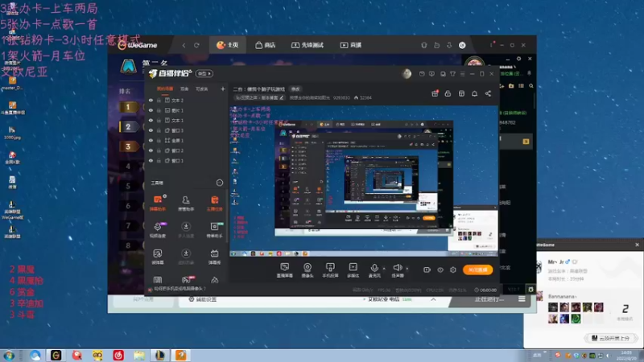Close the WeGame friend popup
Screen dimensions: 644x362
(637, 245)
